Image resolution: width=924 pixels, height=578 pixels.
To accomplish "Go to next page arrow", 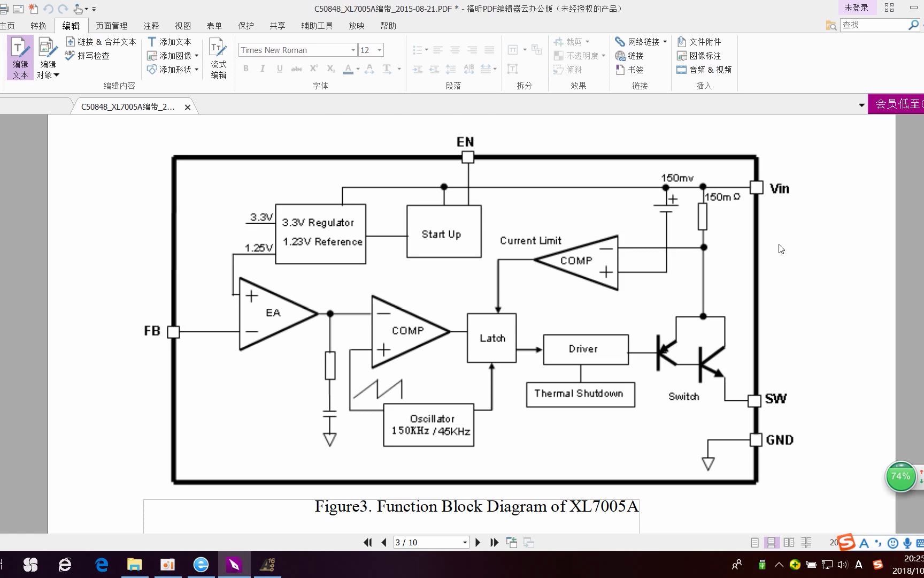I will [x=478, y=543].
